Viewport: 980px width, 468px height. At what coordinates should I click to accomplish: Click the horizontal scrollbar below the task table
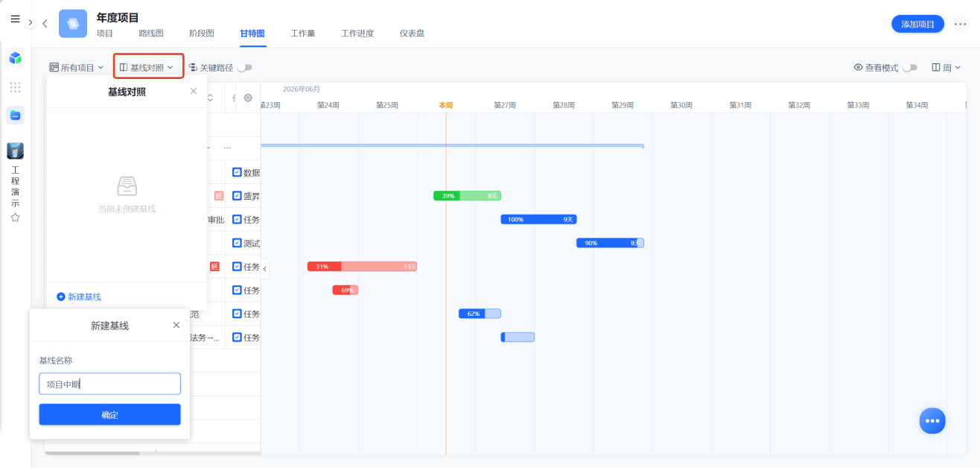(92, 452)
